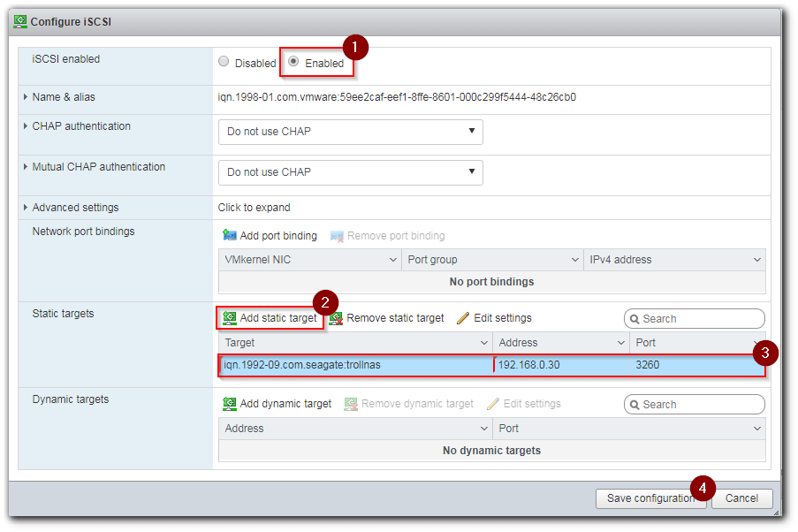Click the Add dynamic target icon
This screenshot has height=532, width=798.
tap(230, 404)
